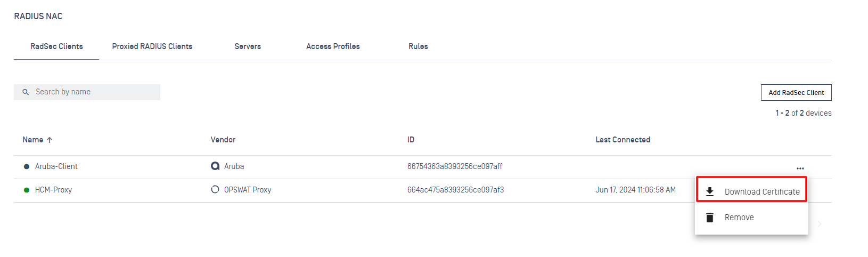Click the Name sort arrow icon
868x257 pixels.
(50, 140)
